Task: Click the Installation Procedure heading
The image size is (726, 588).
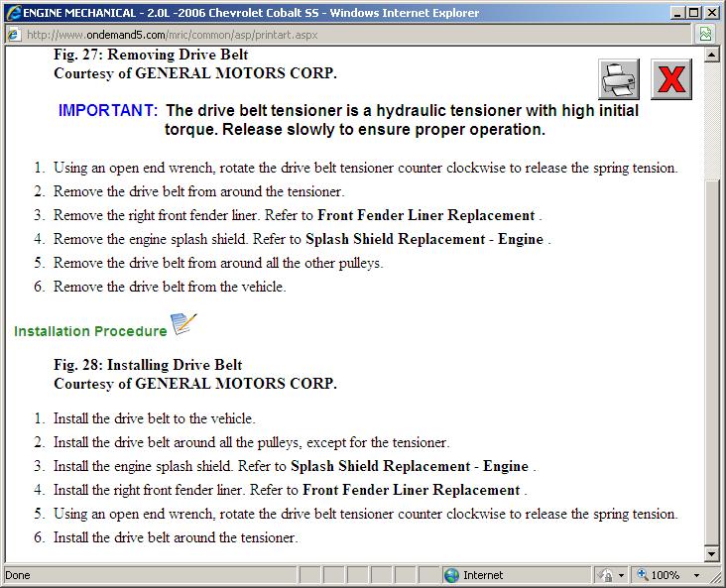Action: pos(90,331)
